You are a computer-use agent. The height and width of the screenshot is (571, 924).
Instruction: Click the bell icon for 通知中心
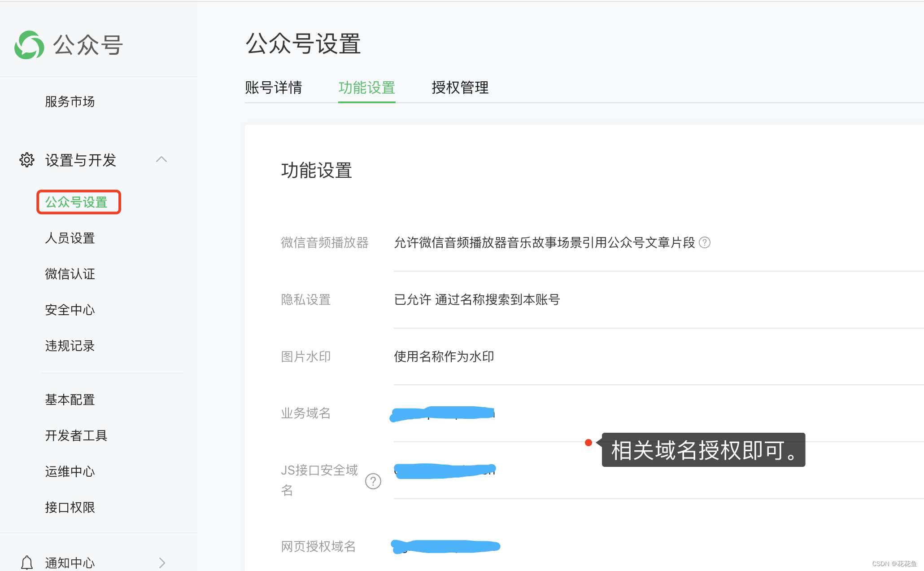click(x=27, y=562)
